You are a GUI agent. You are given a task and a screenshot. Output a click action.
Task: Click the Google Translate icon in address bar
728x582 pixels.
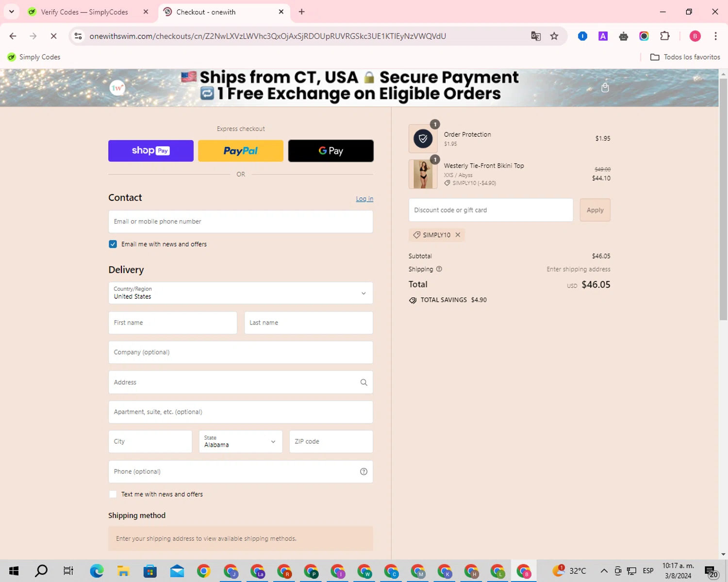536,36
